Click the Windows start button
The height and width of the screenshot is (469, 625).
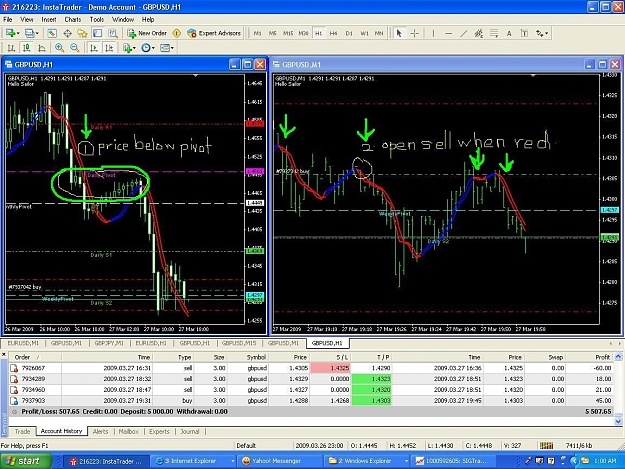pos(26,461)
